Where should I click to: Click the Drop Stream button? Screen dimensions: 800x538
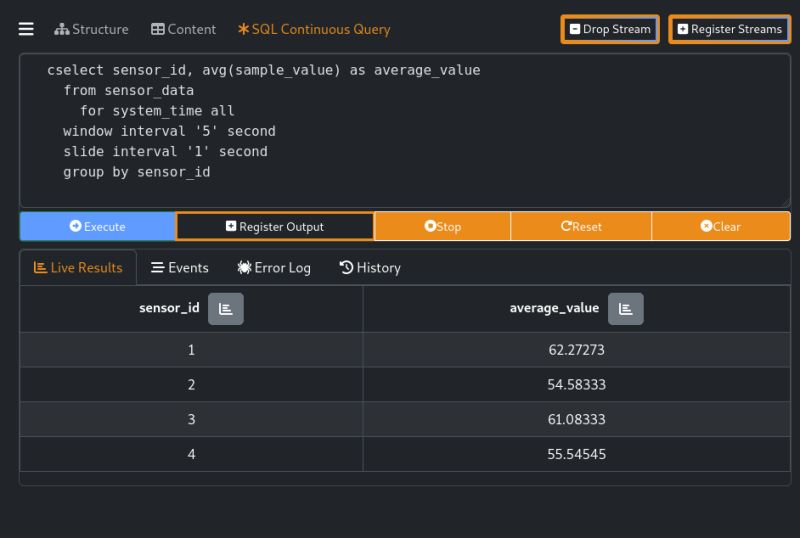(x=610, y=29)
